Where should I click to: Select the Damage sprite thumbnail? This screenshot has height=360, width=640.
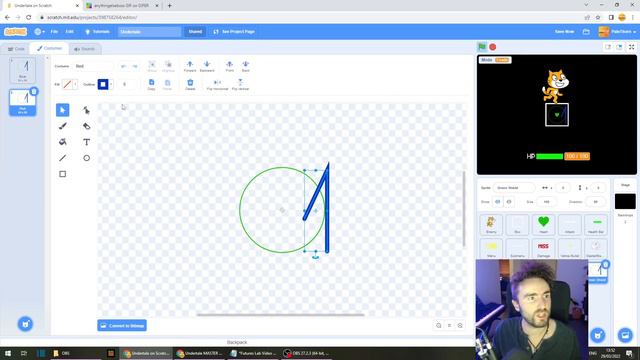point(544,248)
